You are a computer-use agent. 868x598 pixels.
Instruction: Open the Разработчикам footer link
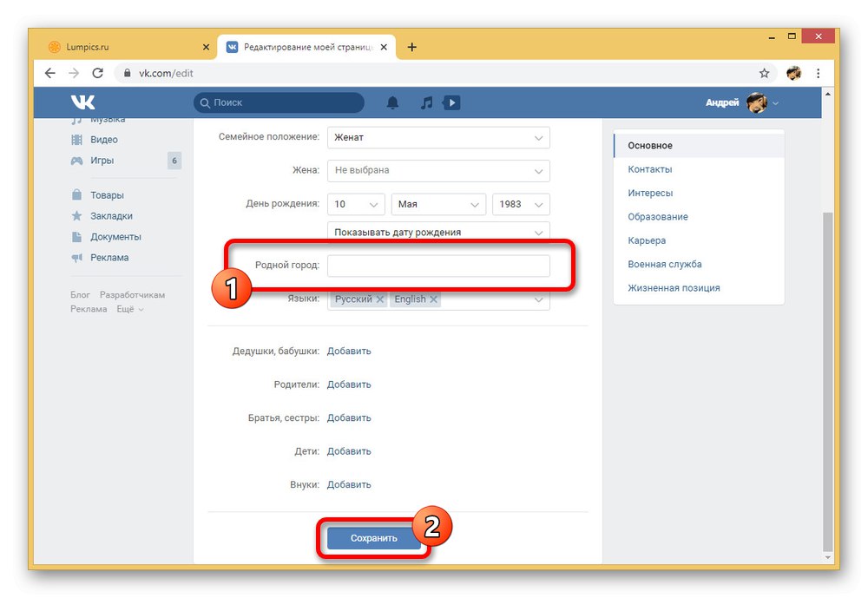tap(132, 295)
